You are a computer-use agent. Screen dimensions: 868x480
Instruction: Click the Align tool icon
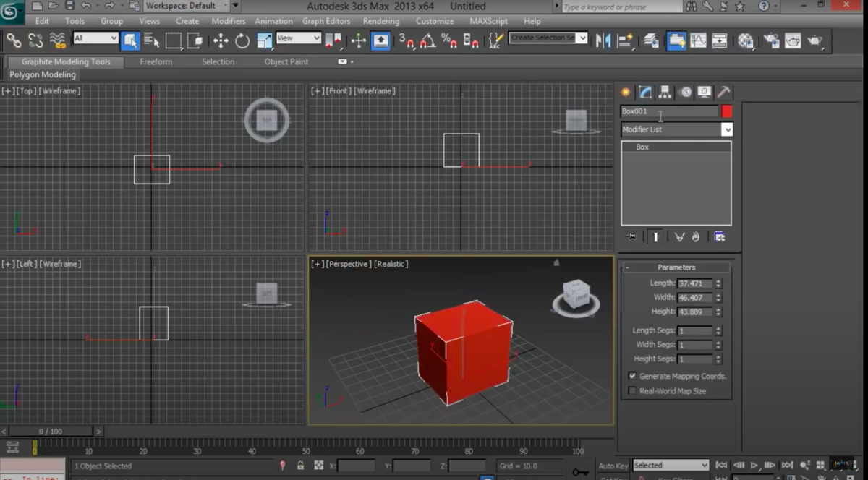(x=624, y=40)
